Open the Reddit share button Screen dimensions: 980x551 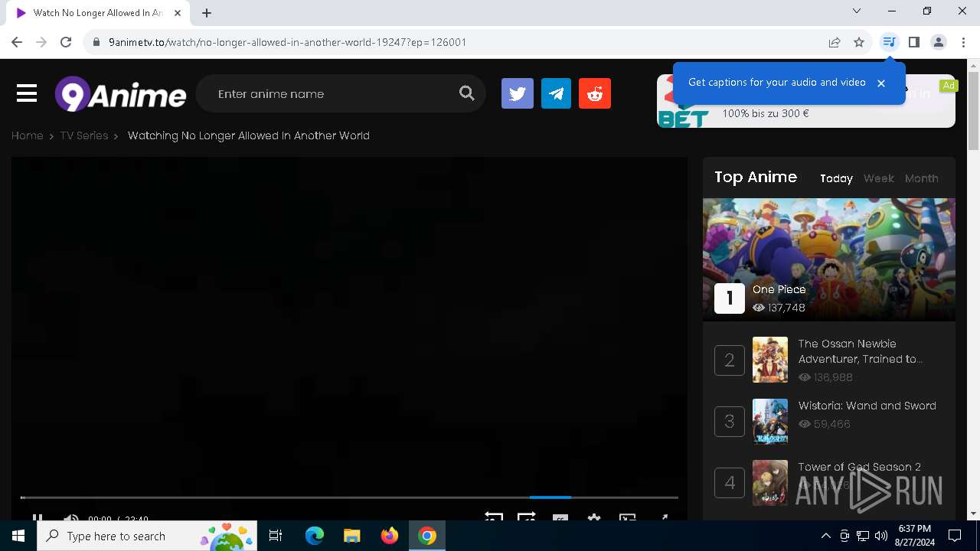click(x=595, y=93)
